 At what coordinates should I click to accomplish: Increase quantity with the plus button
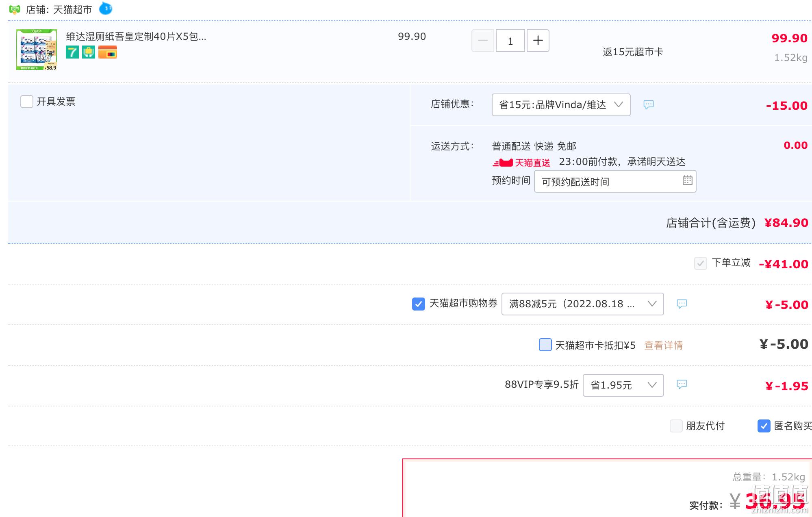[x=538, y=41]
